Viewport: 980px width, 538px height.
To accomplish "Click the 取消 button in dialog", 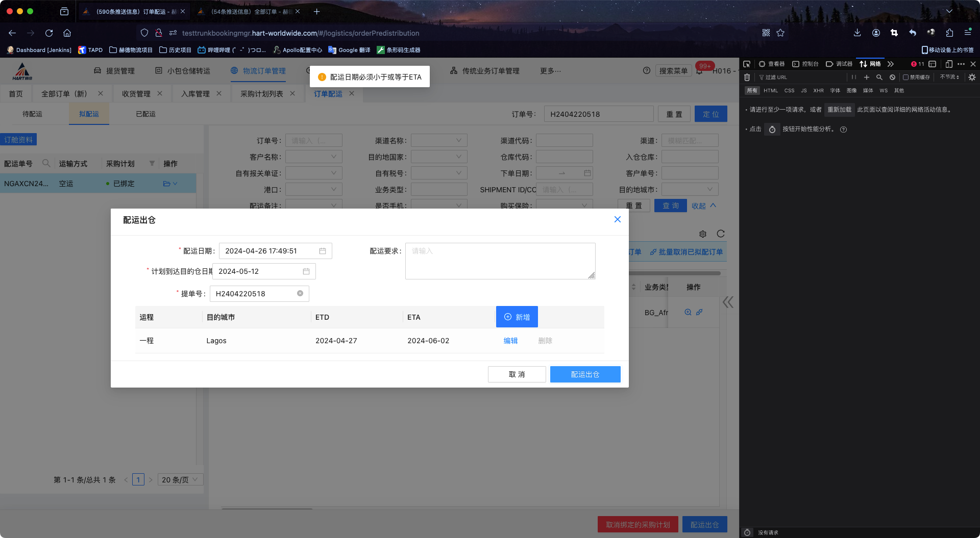I will coord(517,374).
